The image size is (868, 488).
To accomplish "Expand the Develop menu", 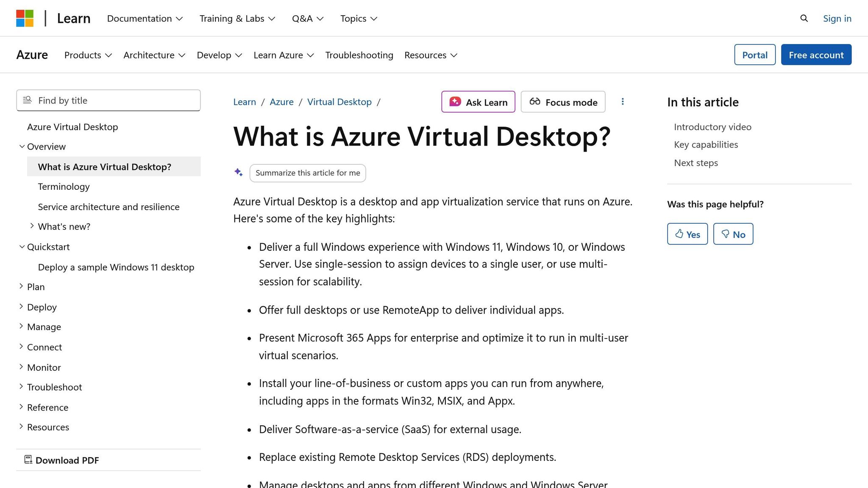I will point(220,55).
